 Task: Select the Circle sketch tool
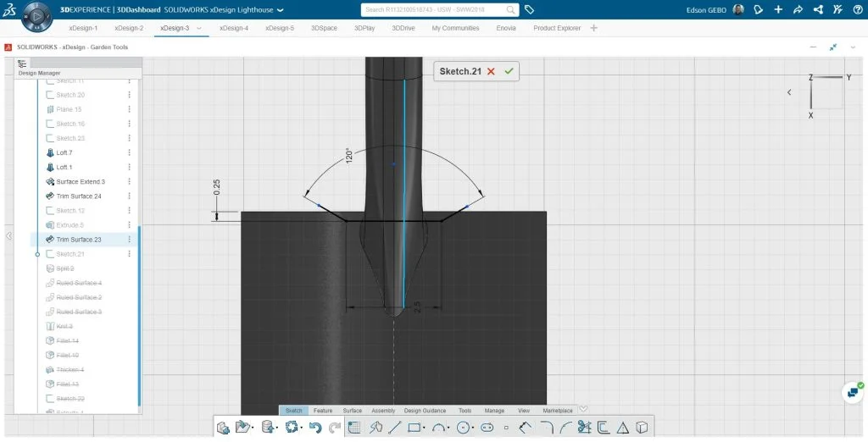coord(464,428)
